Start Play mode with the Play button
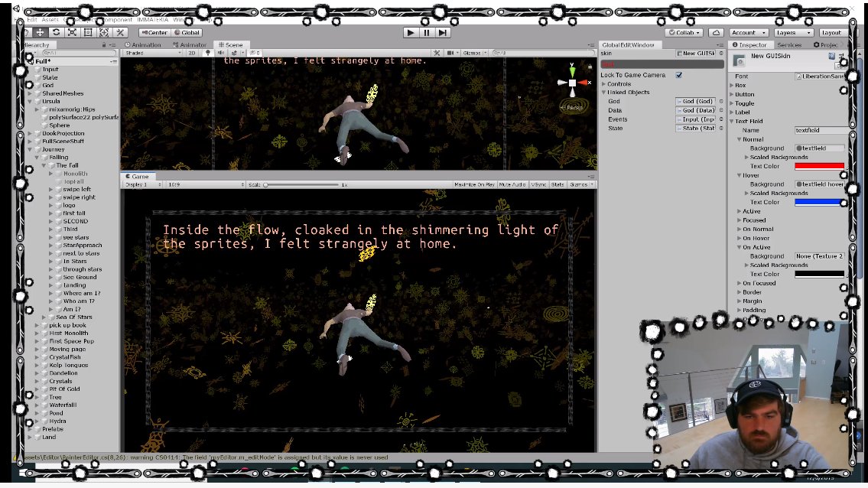Viewport: 868px width, 488px height. click(x=410, y=33)
